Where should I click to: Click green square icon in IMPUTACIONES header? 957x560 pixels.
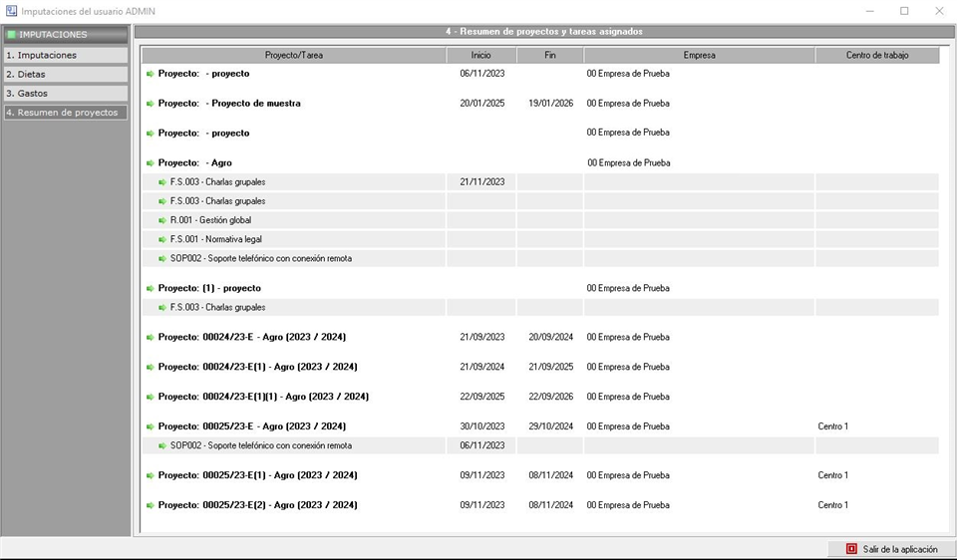(x=11, y=35)
